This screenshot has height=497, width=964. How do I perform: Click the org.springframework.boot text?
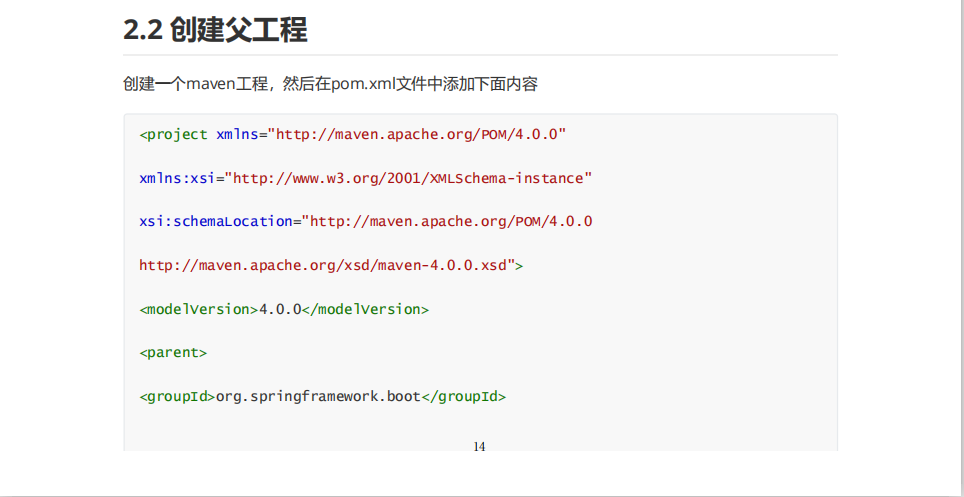[x=318, y=397]
